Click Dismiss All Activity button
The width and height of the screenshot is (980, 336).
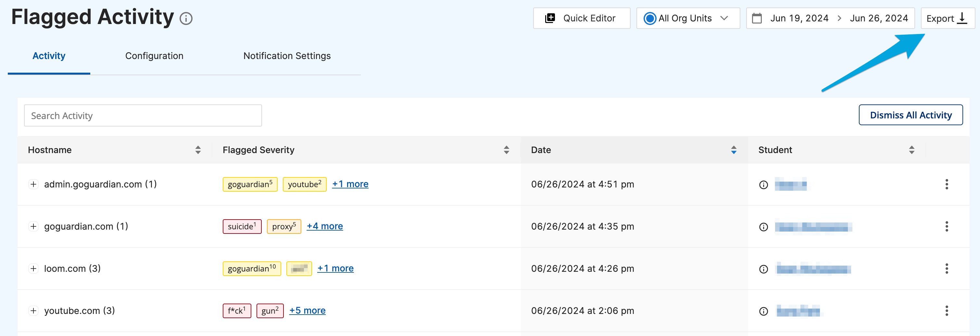pyautogui.click(x=911, y=115)
